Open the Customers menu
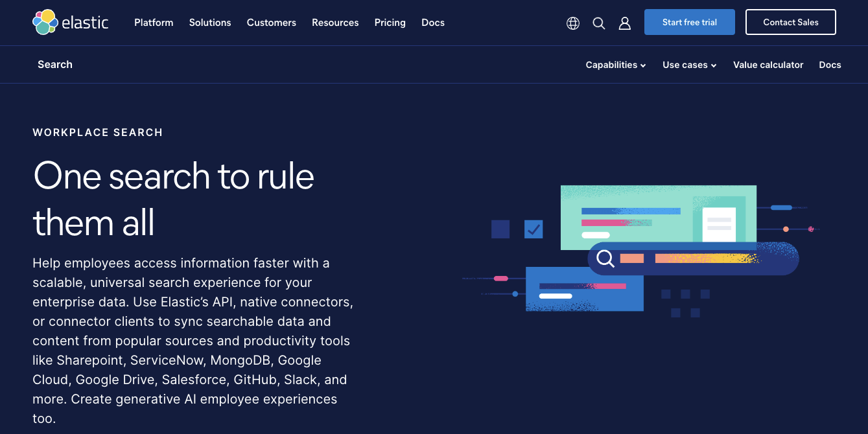Image resolution: width=868 pixels, height=434 pixels. point(272,23)
